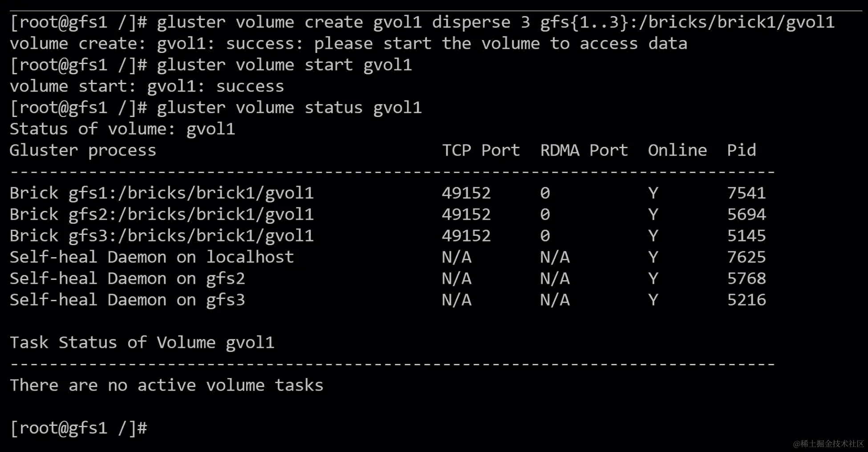Click the 'gluster volume status gvol1' command
Screen dimensions: 868x452
(289, 108)
